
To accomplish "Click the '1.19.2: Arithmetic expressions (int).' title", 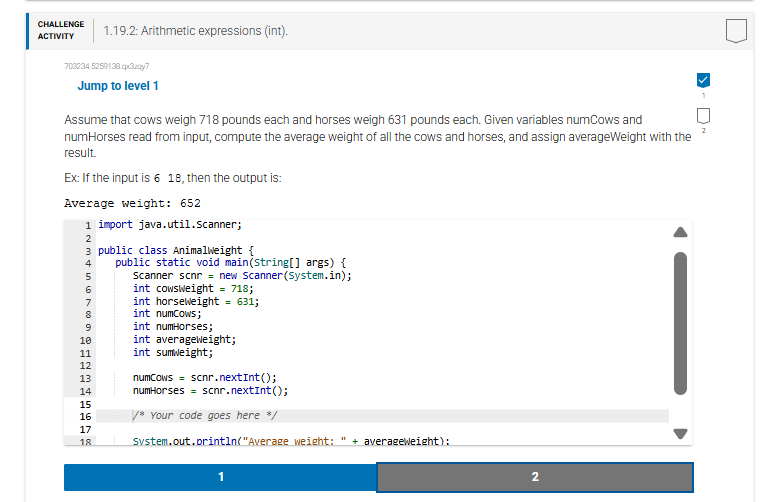I will coord(195,31).
